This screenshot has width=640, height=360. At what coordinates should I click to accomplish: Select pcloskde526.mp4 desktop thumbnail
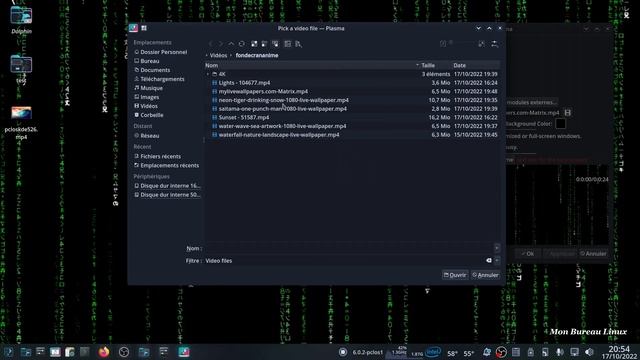[x=21, y=113]
